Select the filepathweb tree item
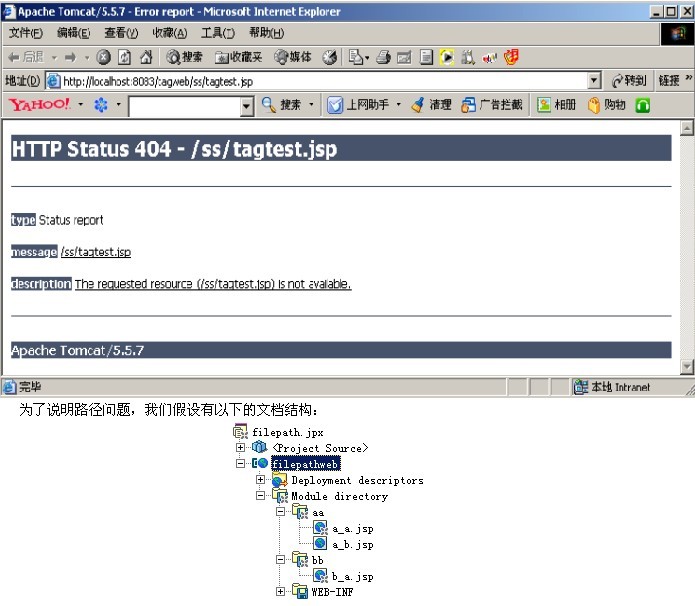This screenshot has width=695, height=606. 305,464
